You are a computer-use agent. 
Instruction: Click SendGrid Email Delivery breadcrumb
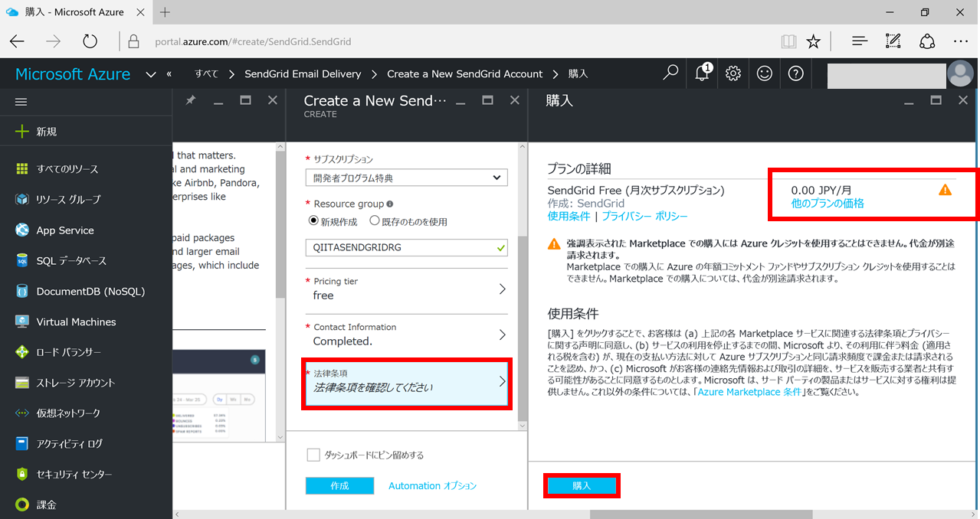[303, 74]
